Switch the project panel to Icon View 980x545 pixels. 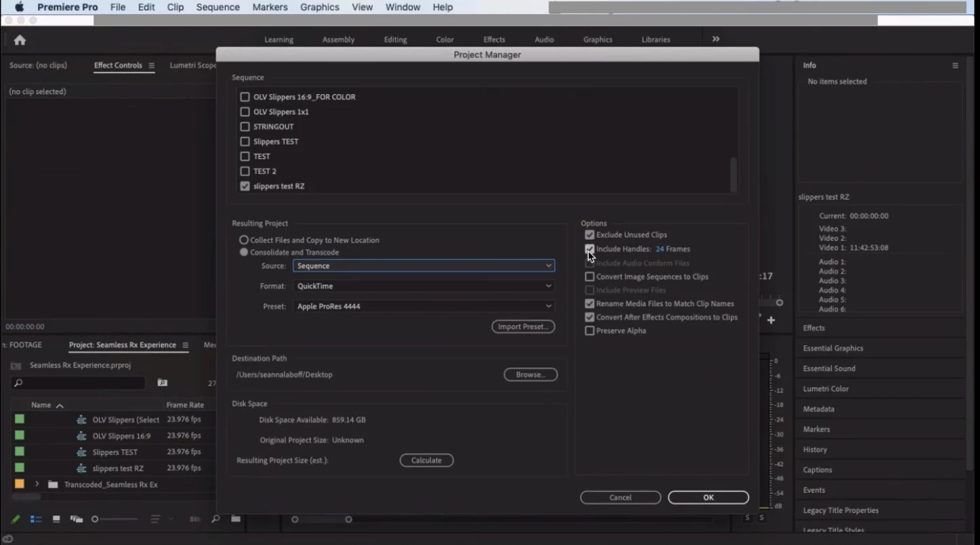point(56,519)
